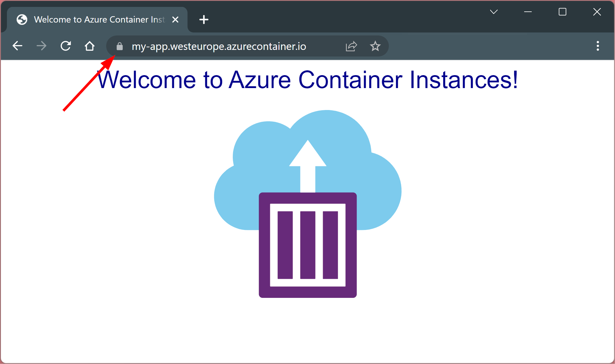
Task: Maximize the browser window
Action: 562,12
